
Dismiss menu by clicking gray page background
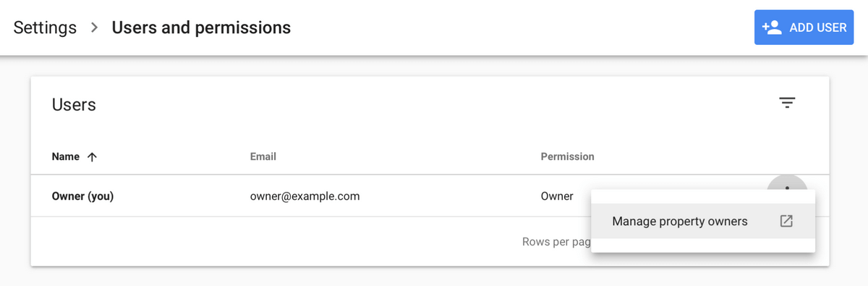(x=434, y=277)
